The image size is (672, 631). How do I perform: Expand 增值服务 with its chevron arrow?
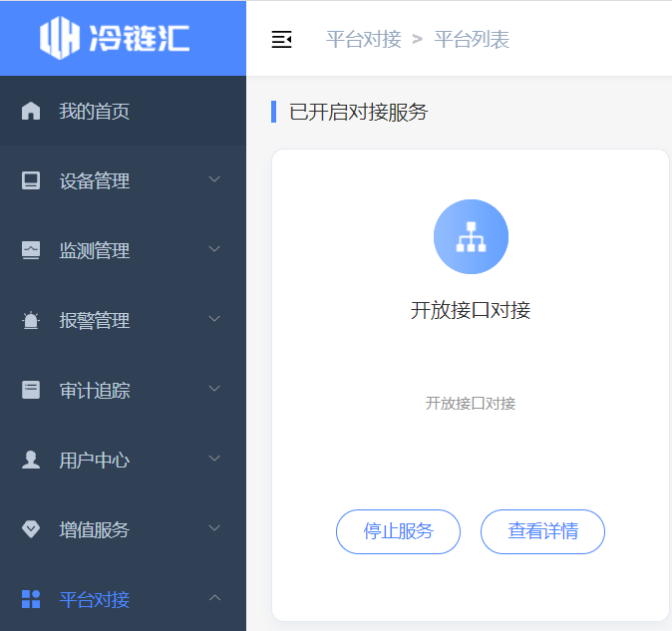[x=214, y=528]
